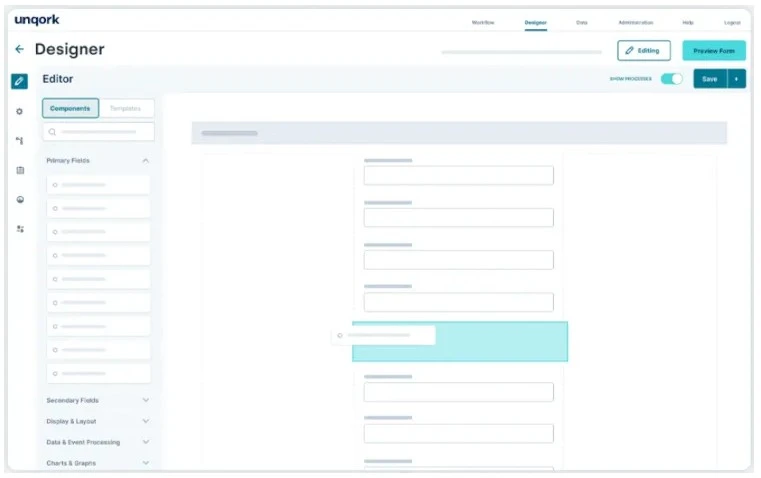Viewport: 761px width, 478px height.
Task: Click the topmost input field on the canvas
Action: pyautogui.click(x=458, y=175)
